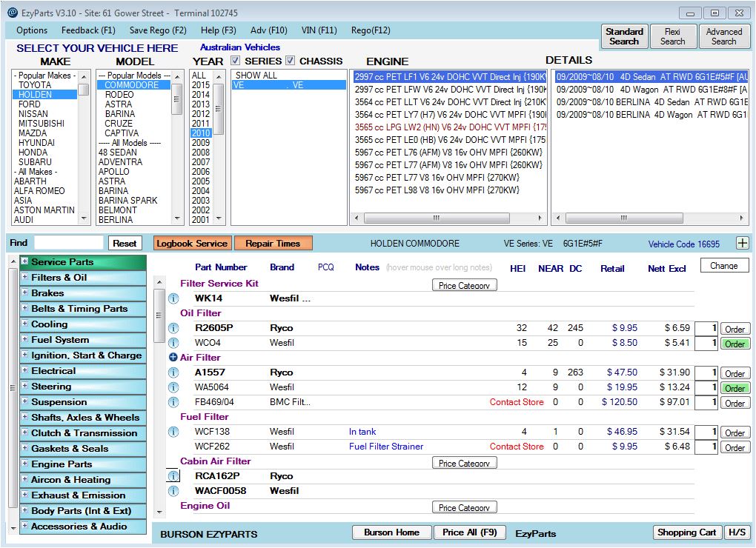Toggle the CHASSIS checkbox
The width and height of the screenshot is (756, 548).
291,61
